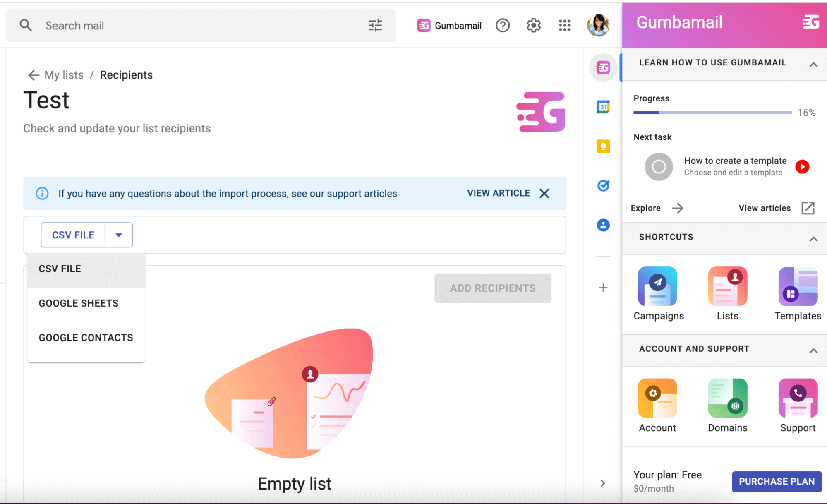Image resolution: width=827 pixels, height=504 pixels.
Task: Collapse the Shortcuts section
Action: coord(813,239)
